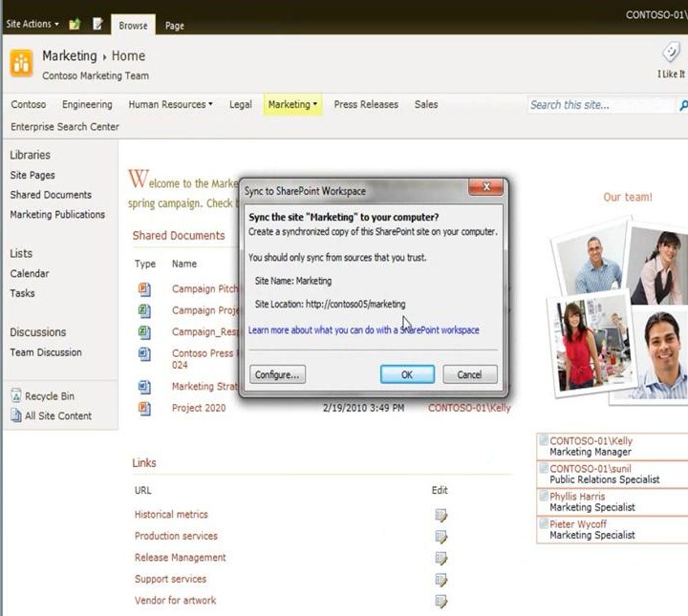Click PowerPoint icon for Project 2020

pyautogui.click(x=144, y=408)
